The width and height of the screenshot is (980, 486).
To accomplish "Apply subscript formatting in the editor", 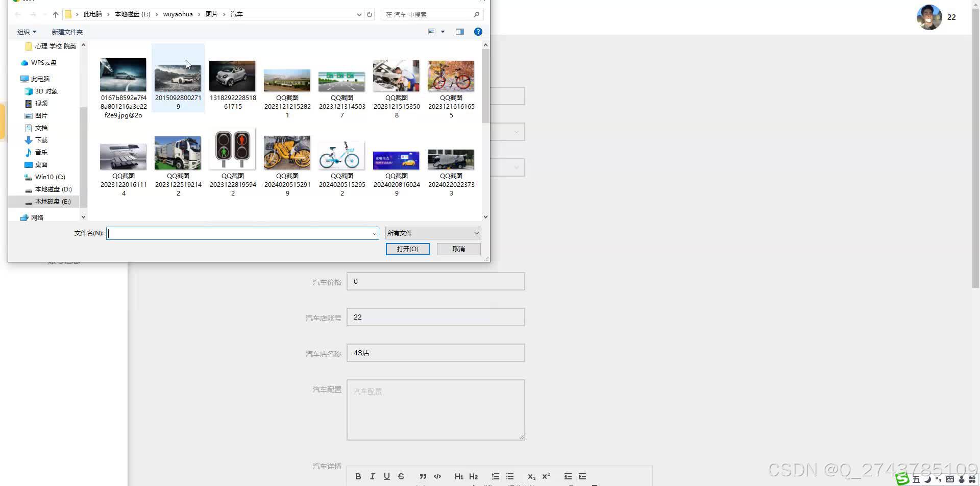I will pyautogui.click(x=531, y=476).
